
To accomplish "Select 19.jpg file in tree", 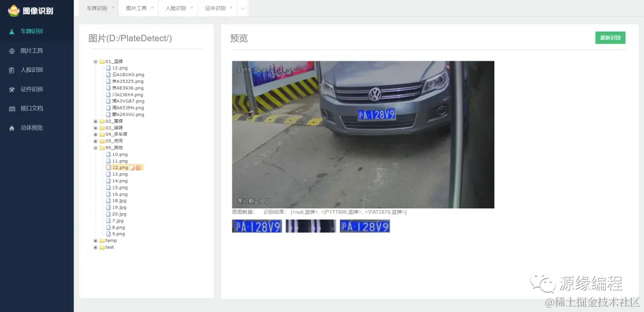I will (x=119, y=207).
